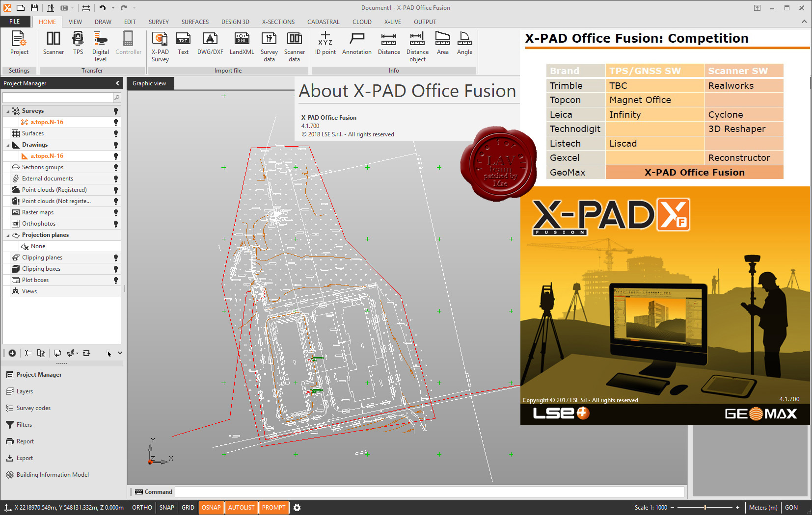Click search magnifier in Project Manager
812x515 pixels.
[x=117, y=98]
